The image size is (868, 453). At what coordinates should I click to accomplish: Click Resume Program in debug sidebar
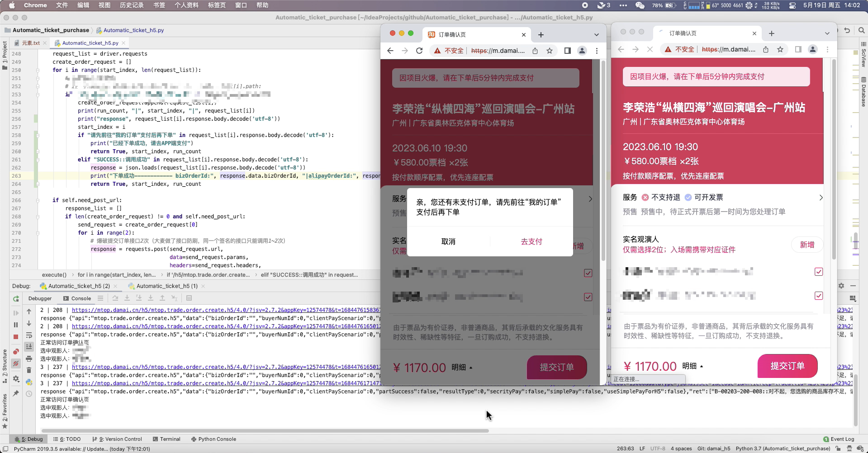pos(16,312)
